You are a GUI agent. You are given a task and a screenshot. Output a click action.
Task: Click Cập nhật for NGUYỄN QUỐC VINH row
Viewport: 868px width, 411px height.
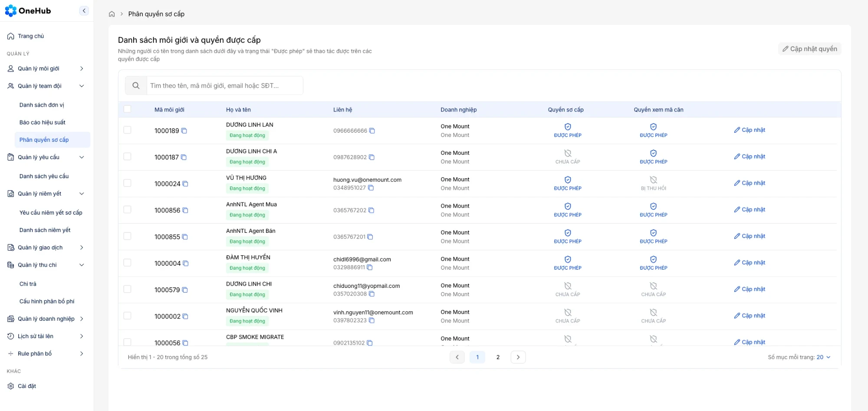[x=750, y=316]
